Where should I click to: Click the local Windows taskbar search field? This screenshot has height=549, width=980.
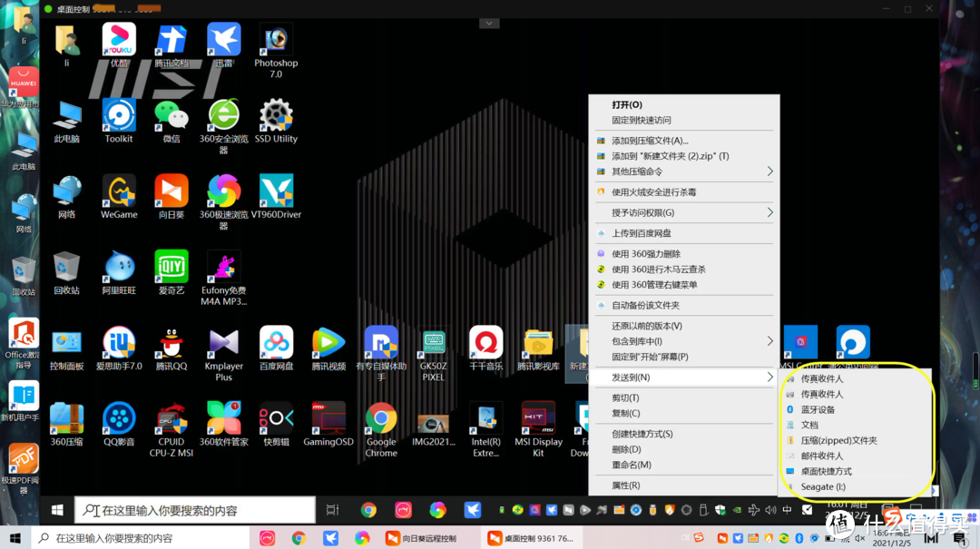pyautogui.click(x=140, y=538)
